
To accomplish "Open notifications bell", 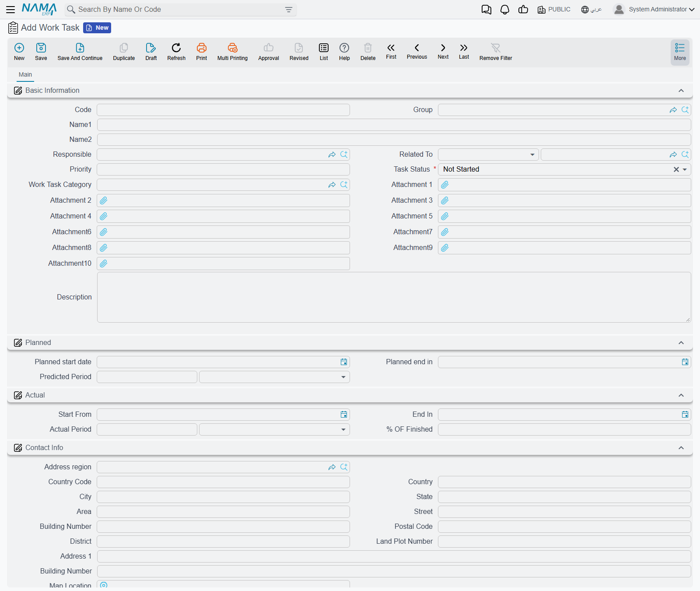I will 505,10.
